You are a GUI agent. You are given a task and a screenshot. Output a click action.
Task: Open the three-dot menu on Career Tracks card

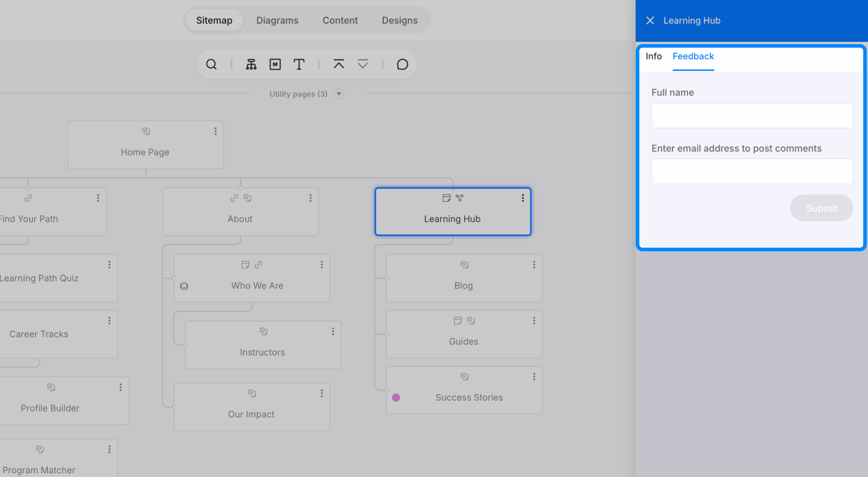coord(109,321)
